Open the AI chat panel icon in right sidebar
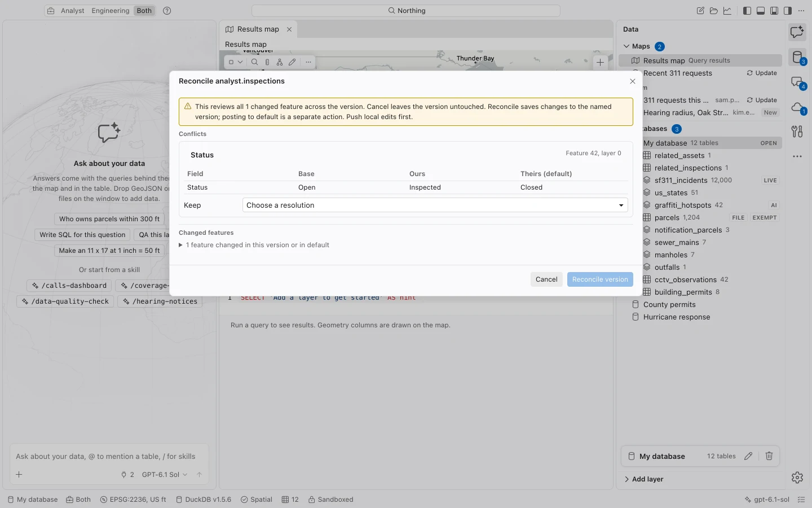The height and width of the screenshot is (508, 812). (797, 32)
